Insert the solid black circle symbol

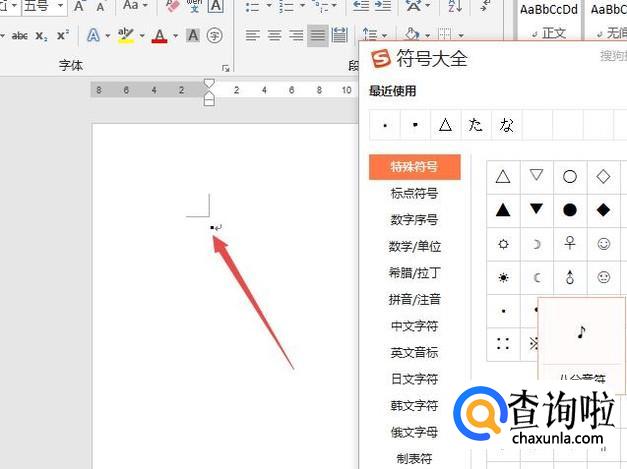pos(570,210)
